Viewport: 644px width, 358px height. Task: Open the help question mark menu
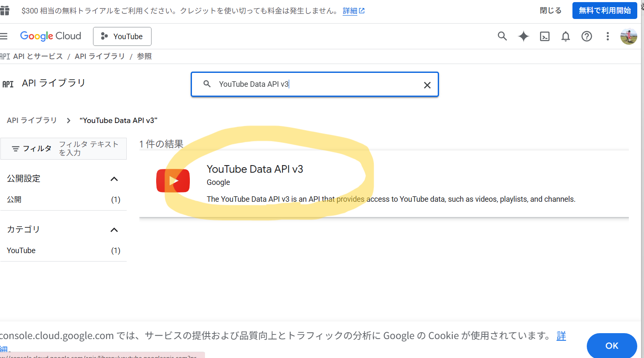coord(587,36)
